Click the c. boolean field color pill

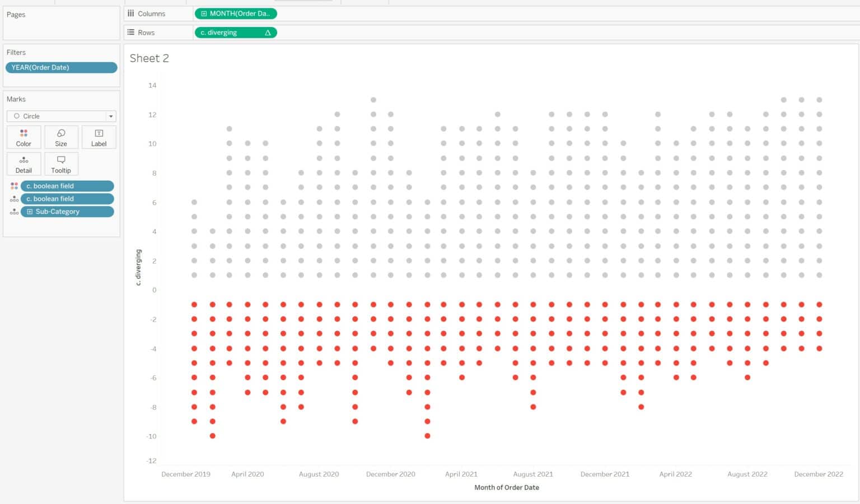(66, 186)
